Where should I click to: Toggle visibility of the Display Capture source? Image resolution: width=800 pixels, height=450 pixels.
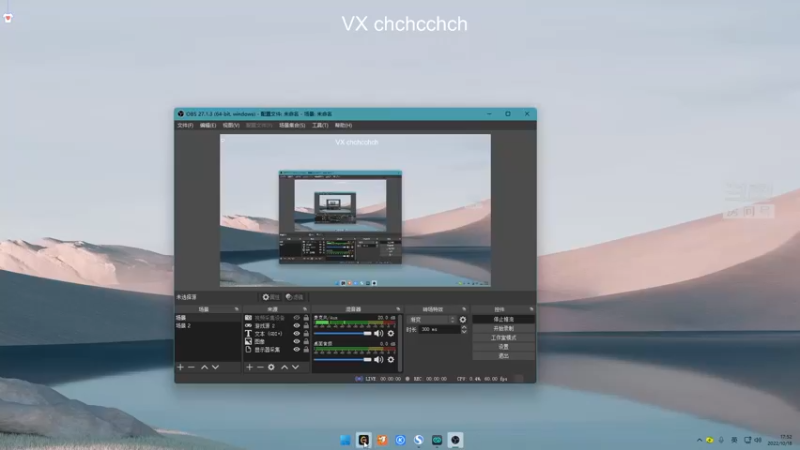click(x=296, y=349)
